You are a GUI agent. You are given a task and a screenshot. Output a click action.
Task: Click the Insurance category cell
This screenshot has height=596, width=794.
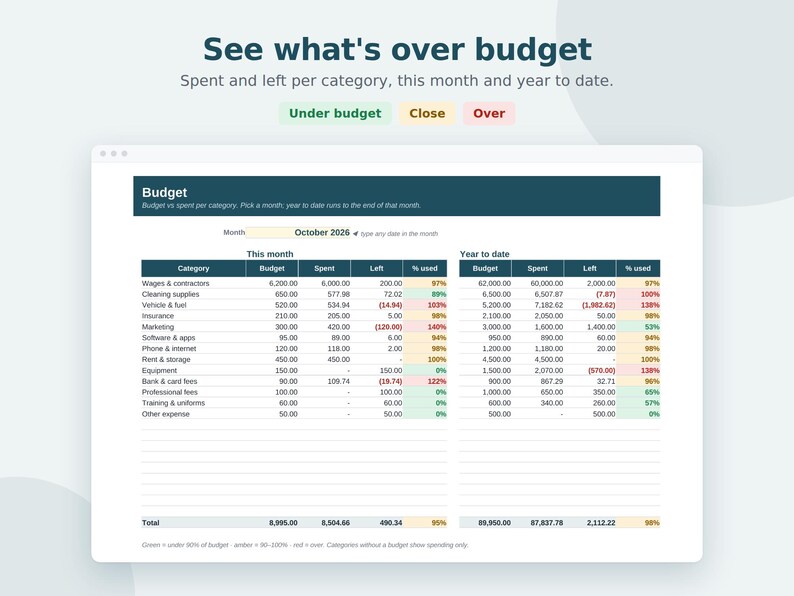pos(193,316)
